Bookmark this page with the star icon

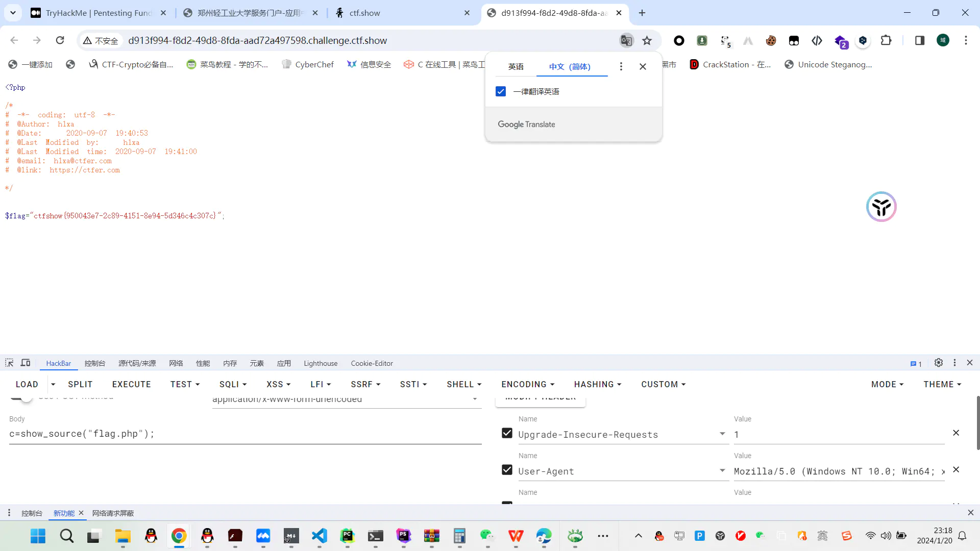pyautogui.click(x=647, y=40)
